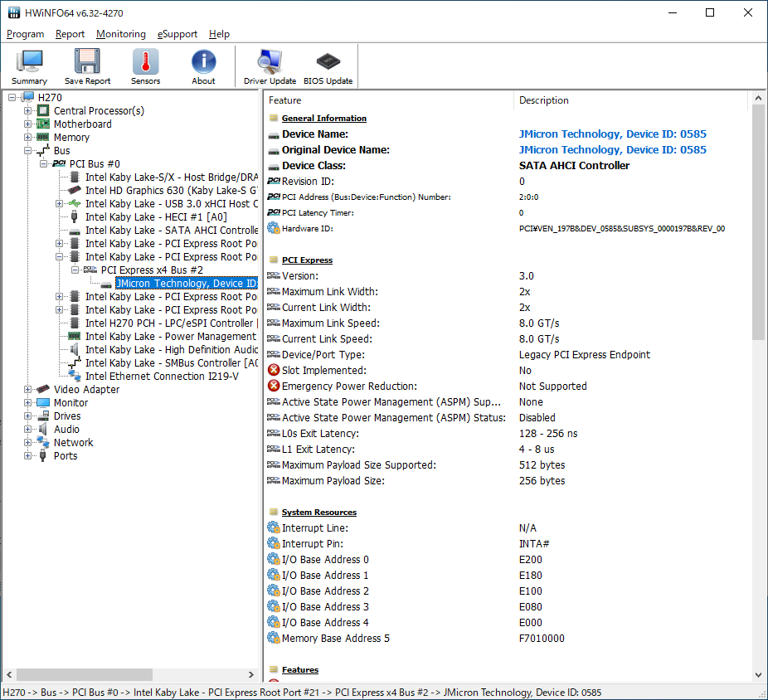This screenshot has width=768, height=700.
Task: Click the tree scrollbar right arrow
Action: 251,674
